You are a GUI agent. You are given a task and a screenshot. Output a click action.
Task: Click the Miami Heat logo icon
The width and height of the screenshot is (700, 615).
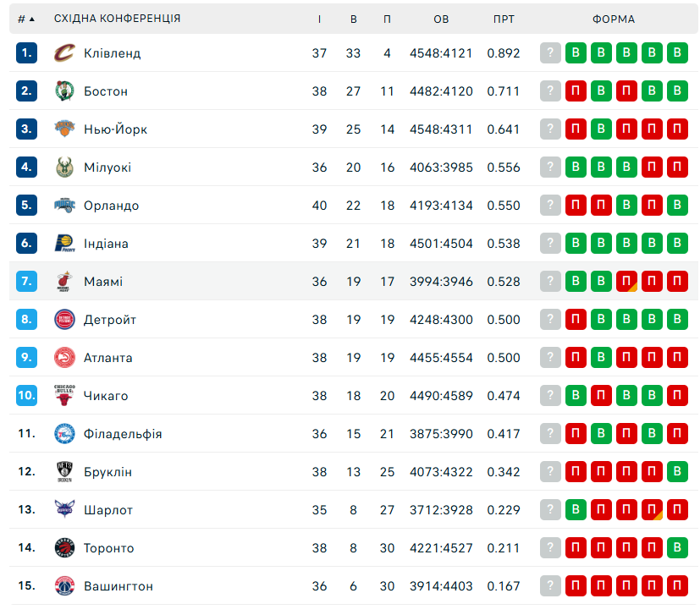[x=64, y=282]
